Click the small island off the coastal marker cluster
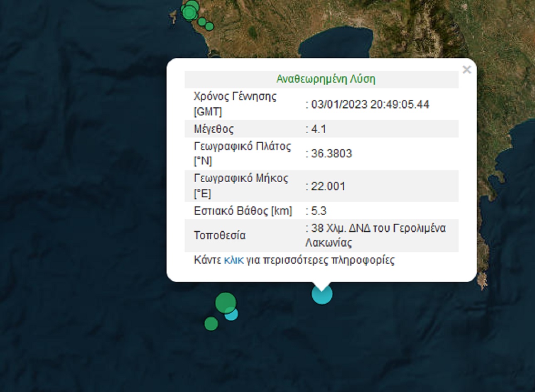 point(173,16)
